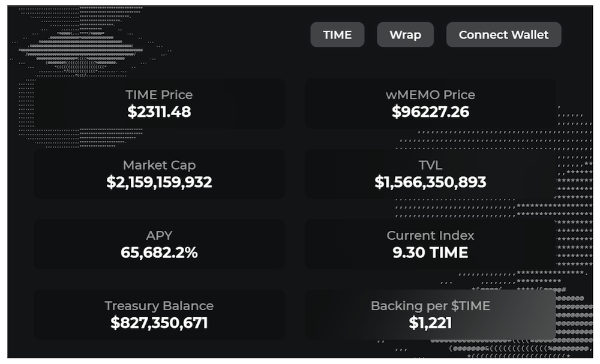
Task: Select the wMEMO Price card
Action: click(430, 104)
